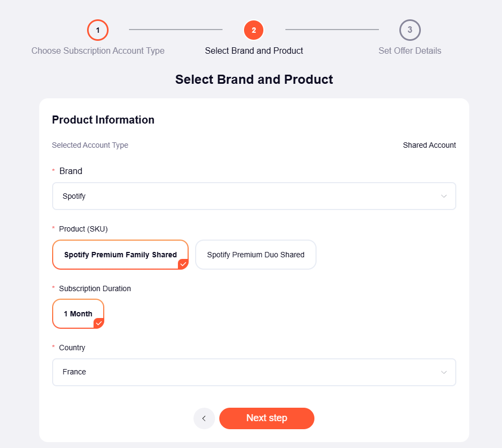Click the Country dropdown chevron arrow
Screen dimensions: 502x448
coord(443,372)
